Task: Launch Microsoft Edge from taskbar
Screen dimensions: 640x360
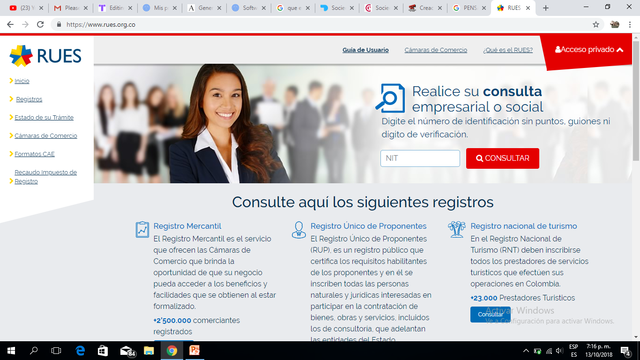Action: pos(80,351)
